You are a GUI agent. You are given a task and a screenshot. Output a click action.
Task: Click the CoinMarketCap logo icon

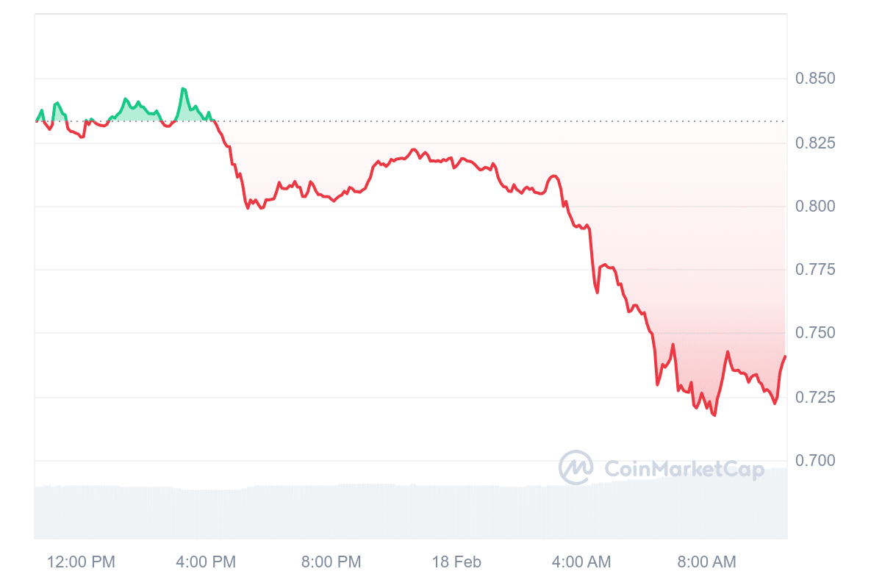click(x=576, y=467)
